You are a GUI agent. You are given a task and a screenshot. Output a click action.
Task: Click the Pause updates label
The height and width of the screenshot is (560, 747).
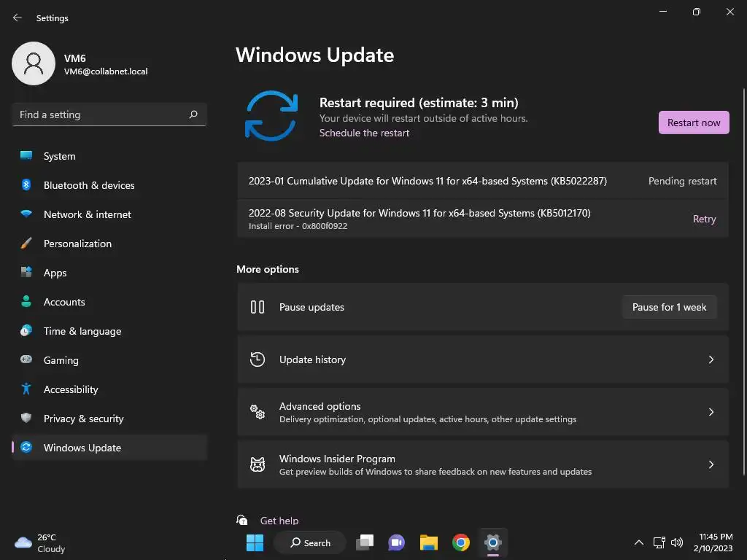click(311, 307)
